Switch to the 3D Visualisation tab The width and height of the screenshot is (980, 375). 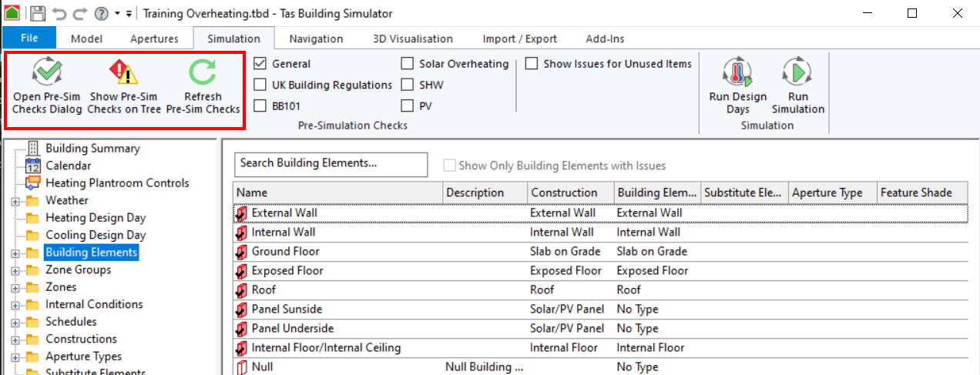[x=412, y=39]
